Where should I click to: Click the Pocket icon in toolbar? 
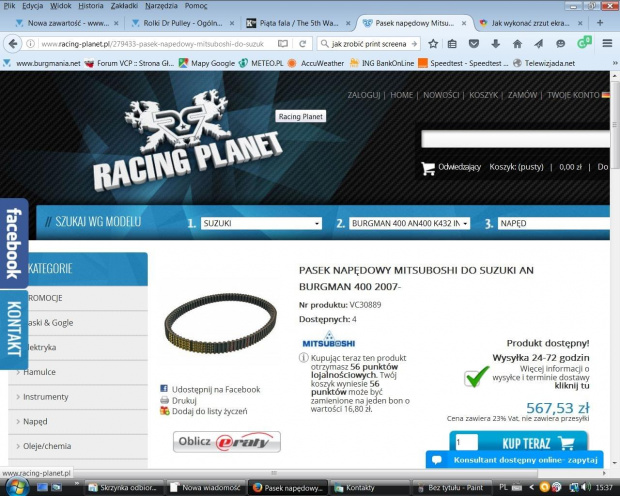474,44
